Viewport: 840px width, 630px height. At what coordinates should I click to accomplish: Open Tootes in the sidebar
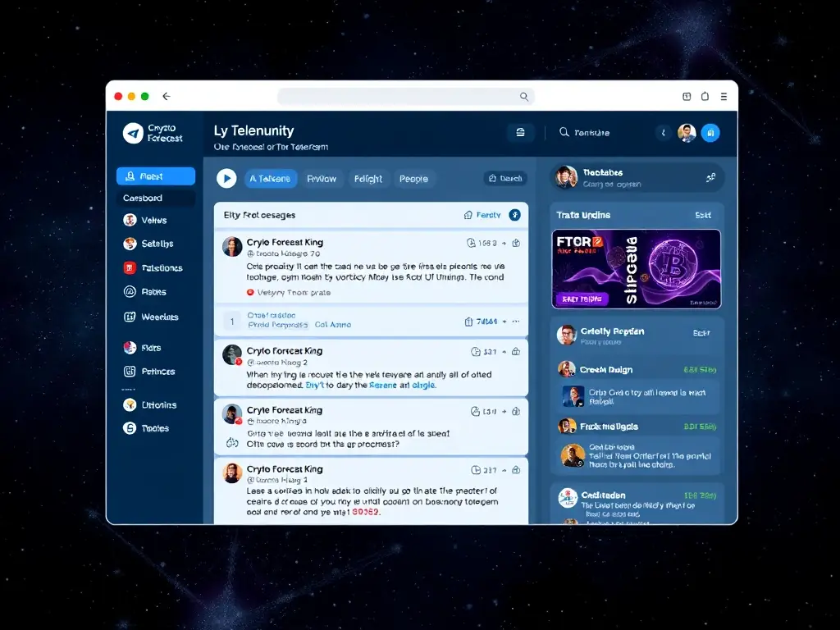pyautogui.click(x=146, y=428)
